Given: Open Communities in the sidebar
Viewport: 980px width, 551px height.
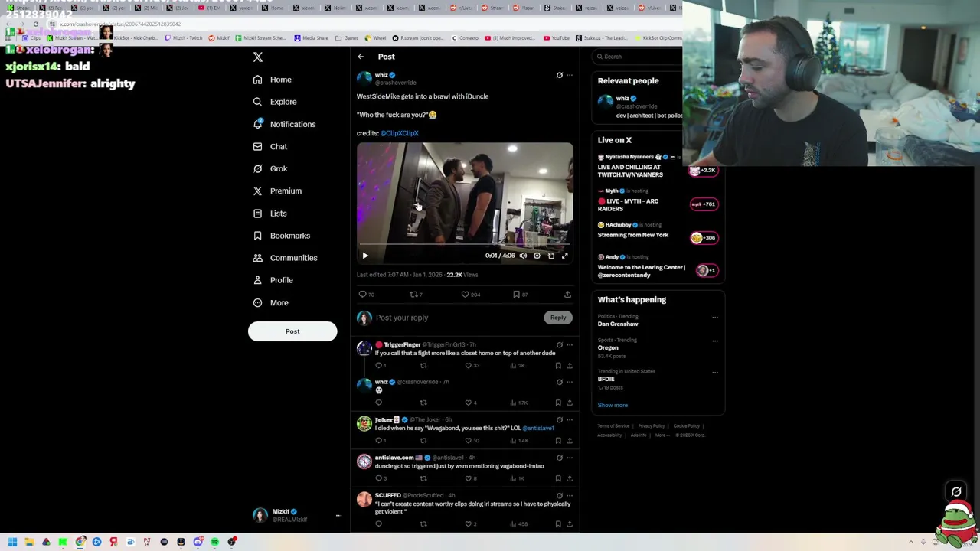Looking at the screenshot, I should [285, 258].
